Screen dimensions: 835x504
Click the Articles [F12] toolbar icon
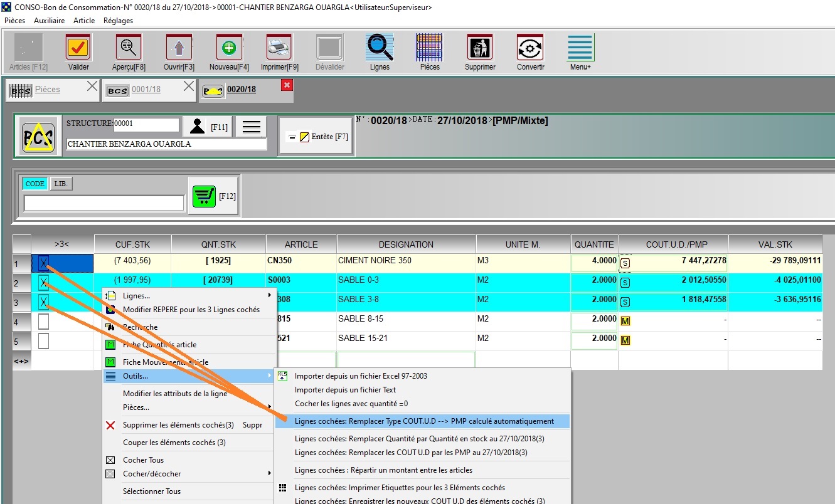[x=28, y=48]
